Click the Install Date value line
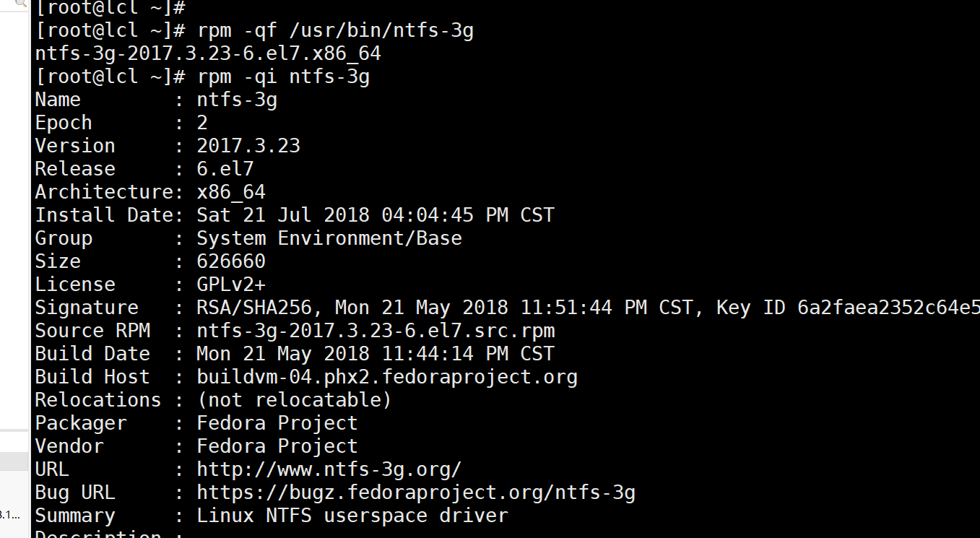The width and height of the screenshot is (980, 538). pos(376,215)
